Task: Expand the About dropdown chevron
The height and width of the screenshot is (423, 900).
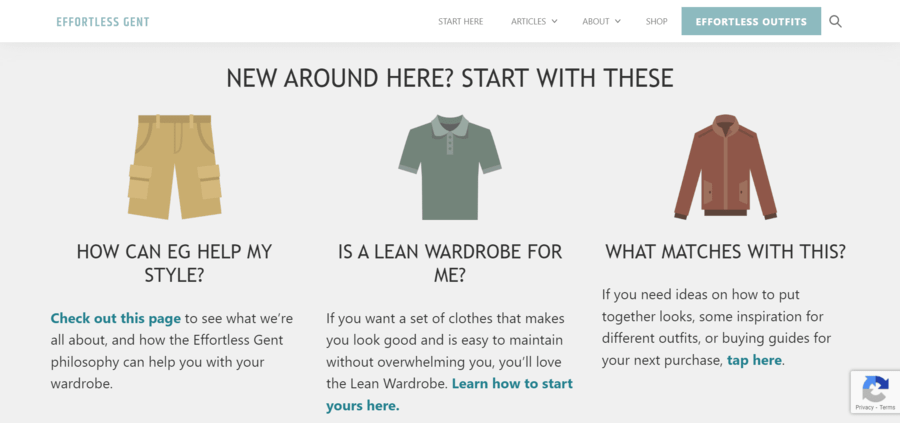Action: pos(618,21)
